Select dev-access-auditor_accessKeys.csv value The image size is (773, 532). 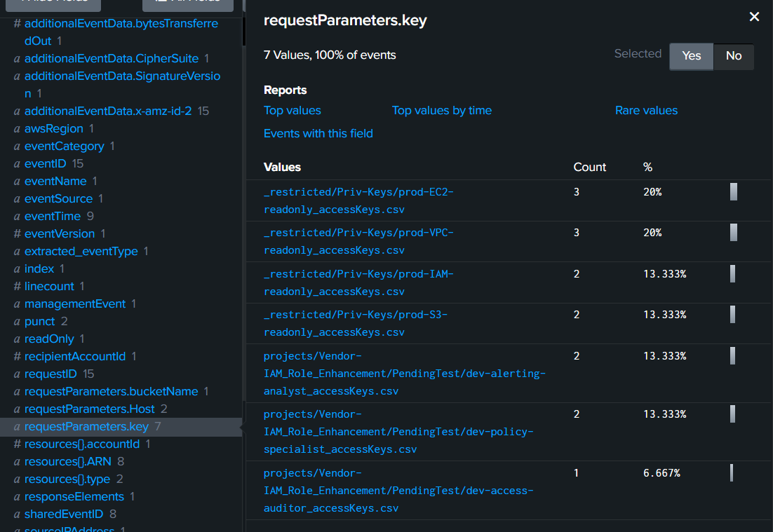[398, 491]
